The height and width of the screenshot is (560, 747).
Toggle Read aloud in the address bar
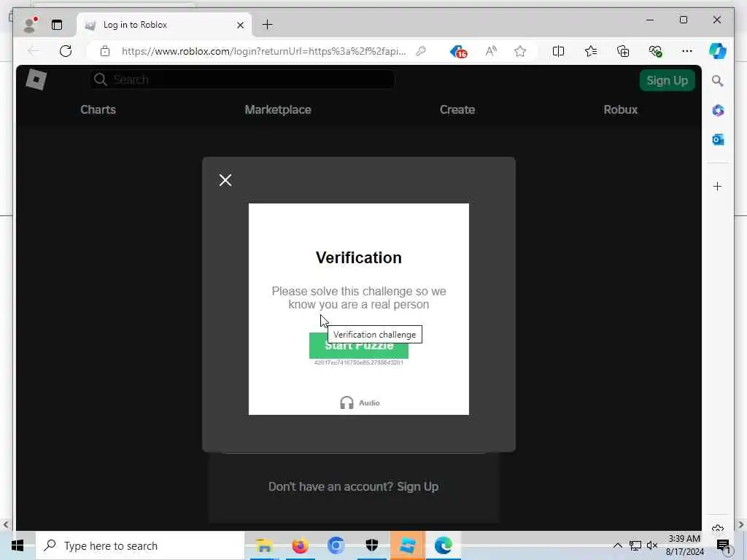point(491,51)
